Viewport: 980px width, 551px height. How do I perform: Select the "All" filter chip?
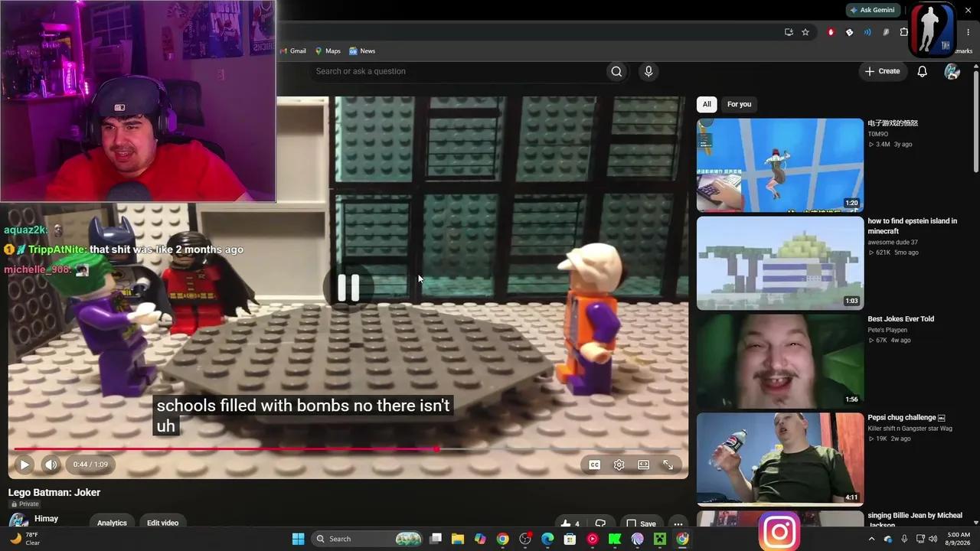(707, 104)
